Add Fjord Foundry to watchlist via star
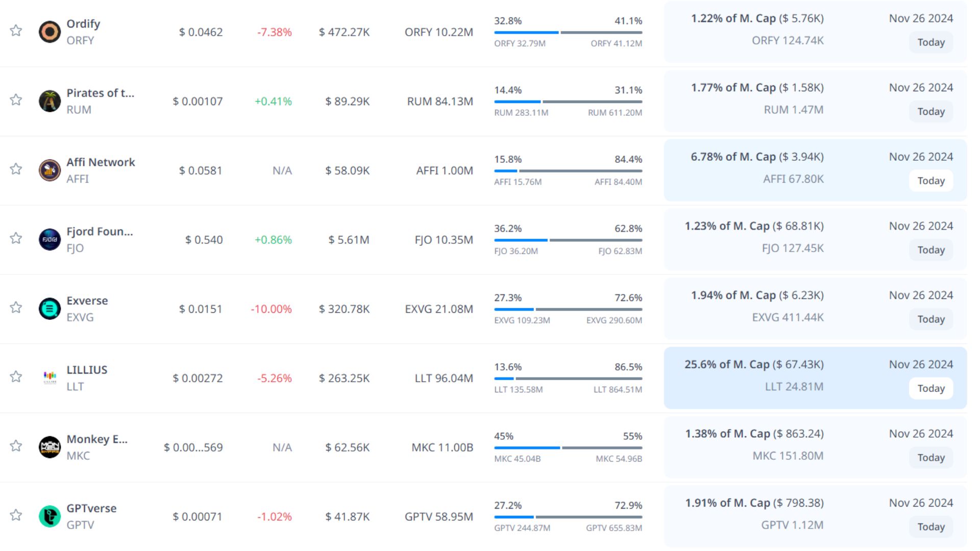Viewport: 980px width, 551px height. pos(16,238)
